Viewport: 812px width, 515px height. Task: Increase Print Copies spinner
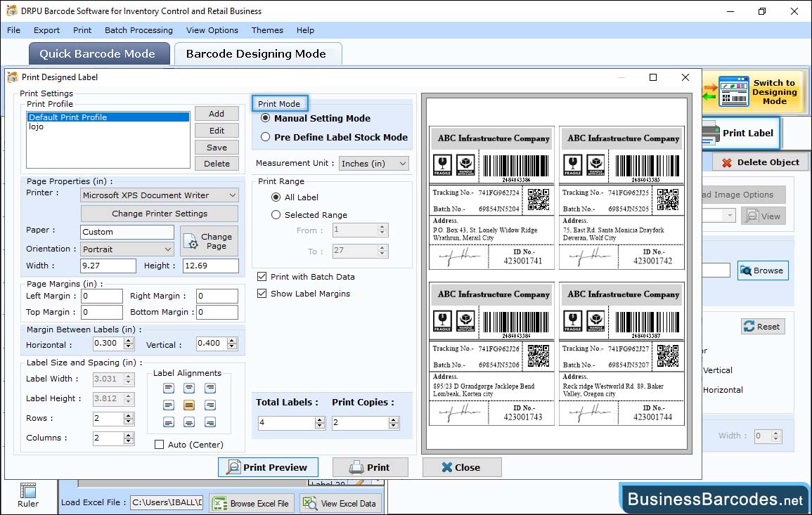394,419
